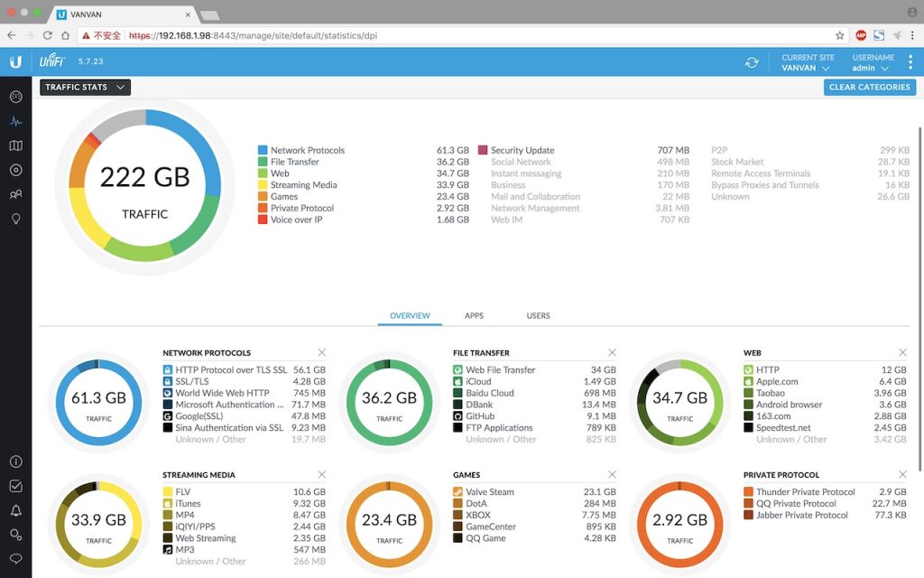Open the Chrome three-dot menu

912,35
